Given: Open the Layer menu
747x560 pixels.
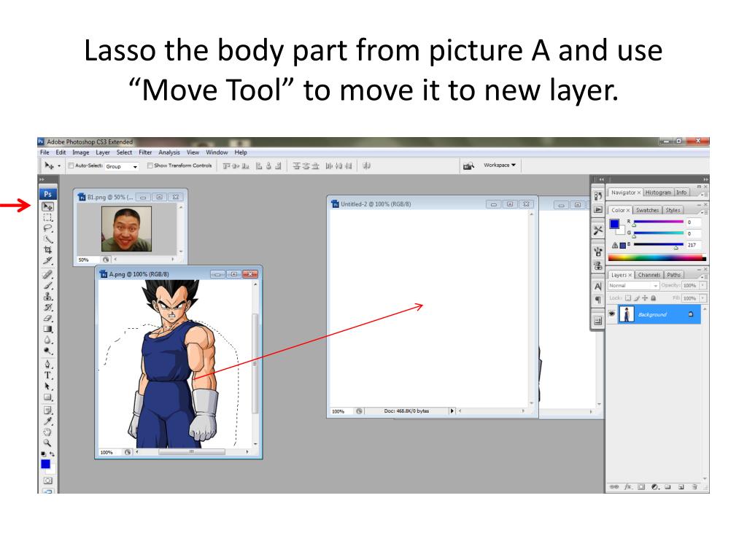Looking at the screenshot, I should click(x=103, y=152).
